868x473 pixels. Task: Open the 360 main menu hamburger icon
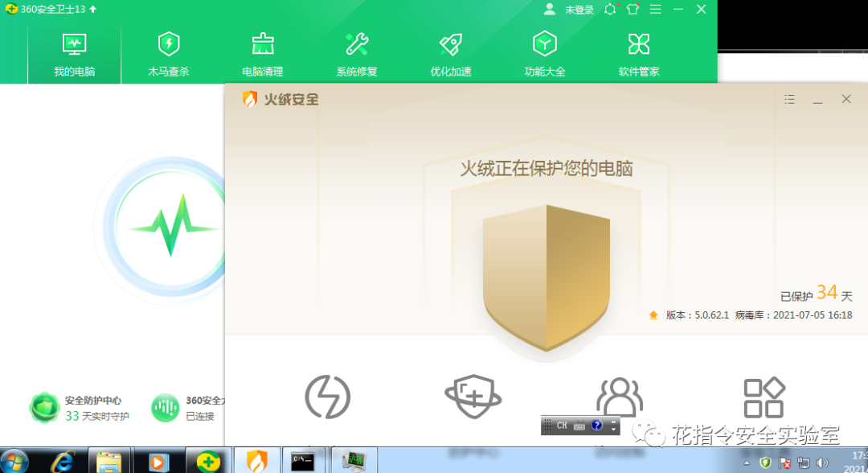[656, 9]
